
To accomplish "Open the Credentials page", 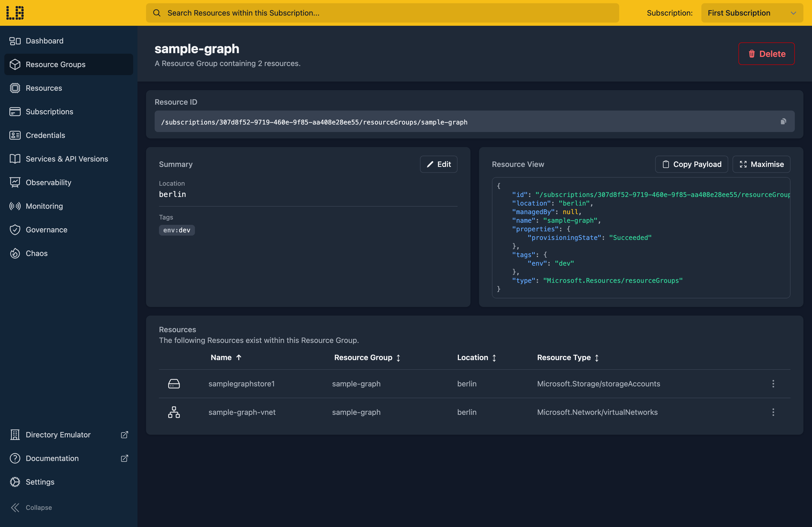I will pyautogui.click(x=68, y=135).
